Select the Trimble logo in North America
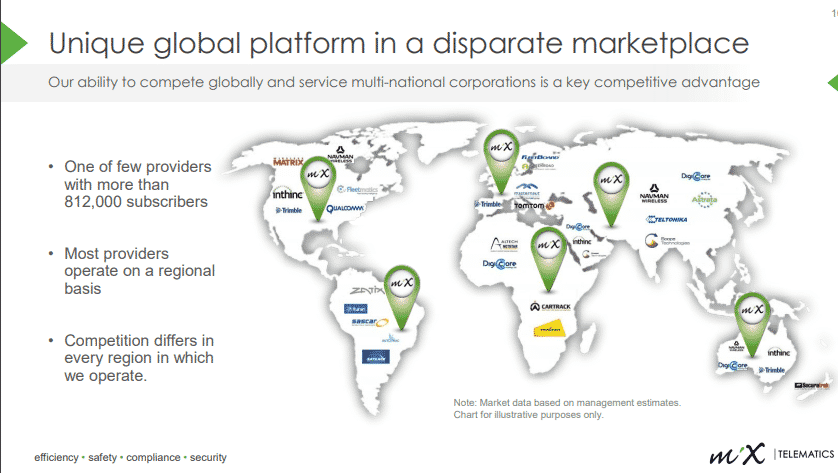Viewport: 838px width, 473px height. [289, 210]
